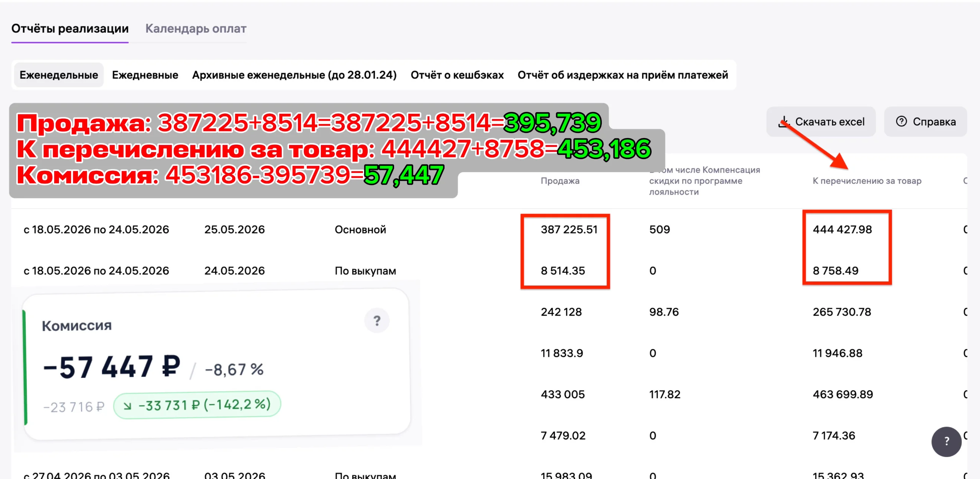Click the previous value -23 716 ₽
980x479 pixels.
point(73,407)
